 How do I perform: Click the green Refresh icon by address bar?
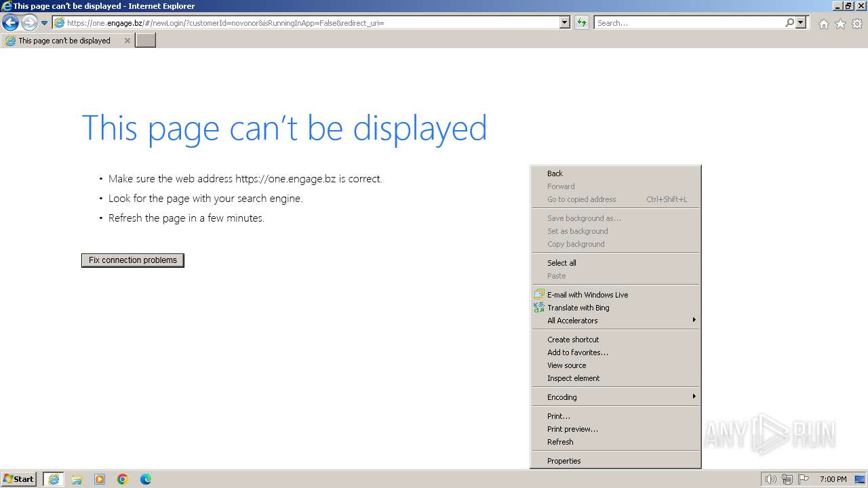pyautogui.click(x=582, y=23)
